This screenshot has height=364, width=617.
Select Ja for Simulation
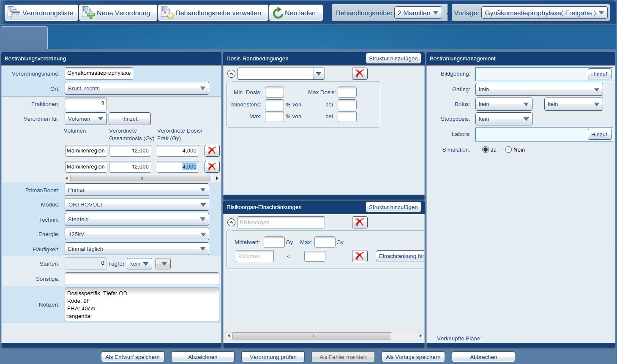pyautogui.click(x=486, y=149)
